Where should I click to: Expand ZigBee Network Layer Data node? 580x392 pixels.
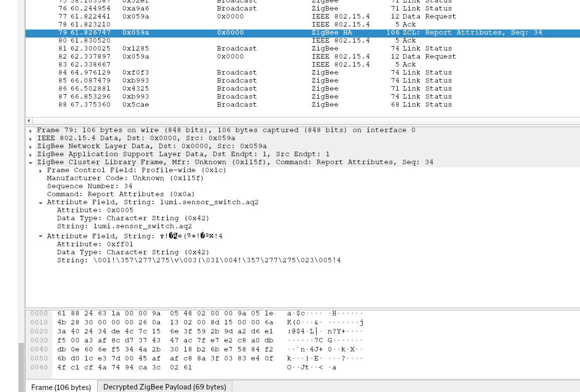click(x=31, y=147)
